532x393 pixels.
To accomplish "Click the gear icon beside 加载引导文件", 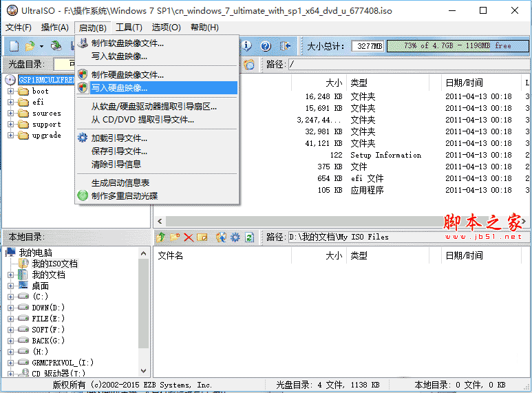I will click(83, 138).
